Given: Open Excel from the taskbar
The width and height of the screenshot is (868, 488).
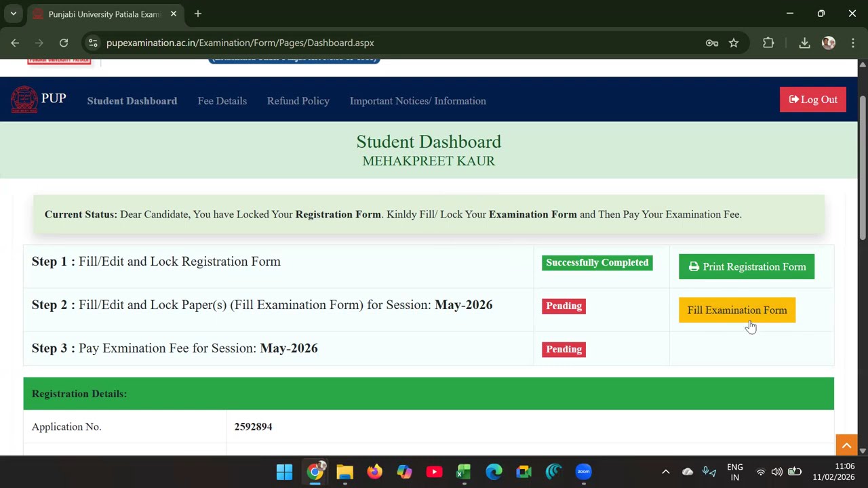Looking at the screenshot, I should click(464, 472).
